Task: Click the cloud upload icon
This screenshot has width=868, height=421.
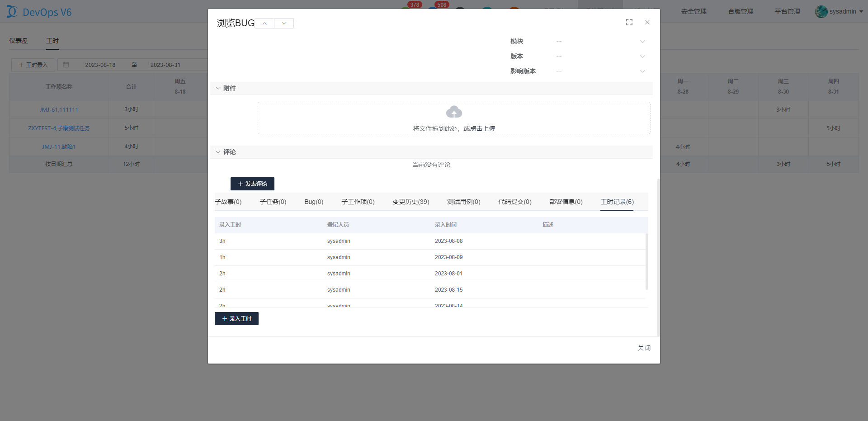Action: pyautogui.click(x=454, y=112)
